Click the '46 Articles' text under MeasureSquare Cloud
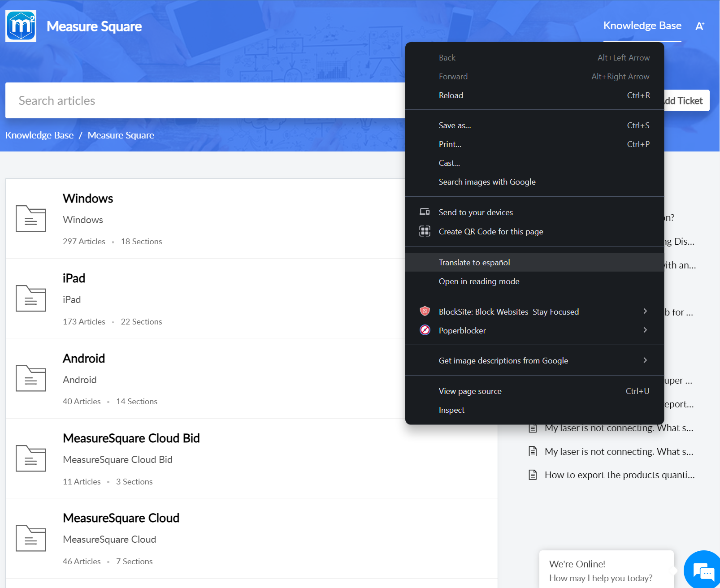The width and height of the screenshot is (720, 588). (x=82, y=562)
